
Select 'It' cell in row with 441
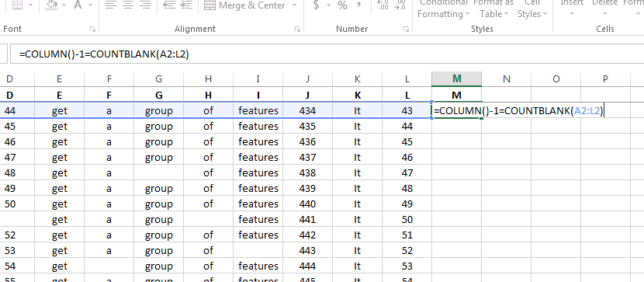(x=357, y=220)
